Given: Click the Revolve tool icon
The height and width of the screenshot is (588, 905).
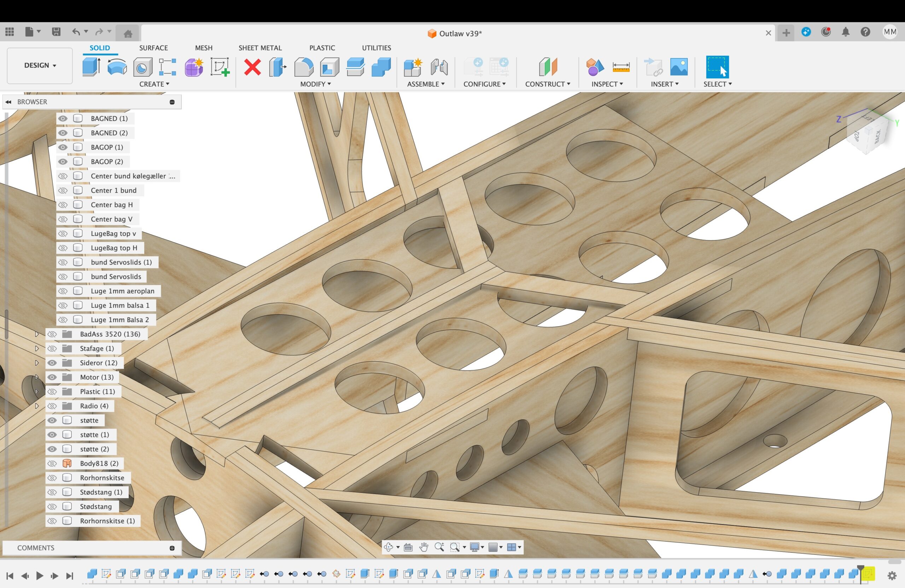Looking at the screenshot, I should click(117, 67).
